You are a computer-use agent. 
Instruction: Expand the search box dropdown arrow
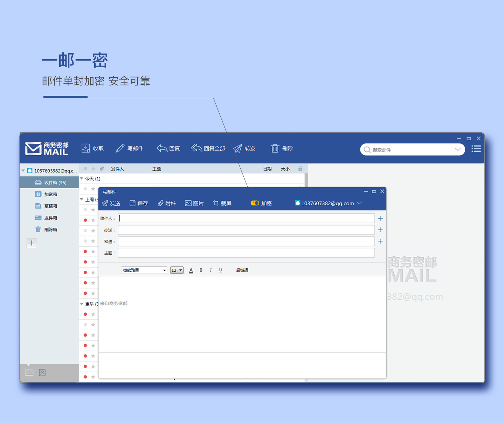point(458,149)
